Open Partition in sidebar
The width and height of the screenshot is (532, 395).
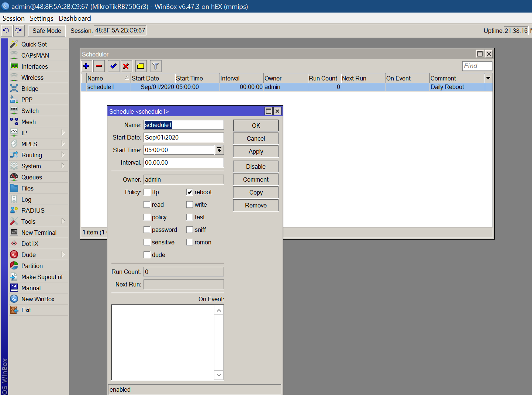point(39,266)
